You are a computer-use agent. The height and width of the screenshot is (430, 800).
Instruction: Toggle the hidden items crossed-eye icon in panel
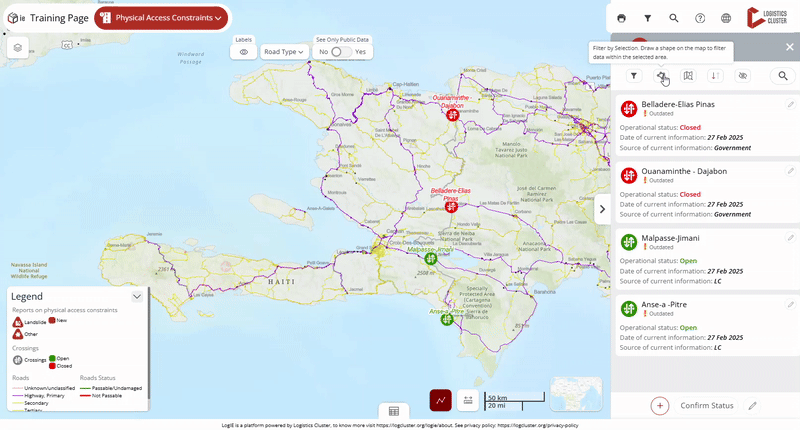[742, 76]
